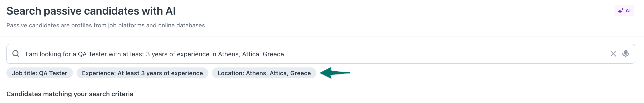Click the purple sparkle icon in the AI badge
This screenshot has width=644, height=103.
621,10
